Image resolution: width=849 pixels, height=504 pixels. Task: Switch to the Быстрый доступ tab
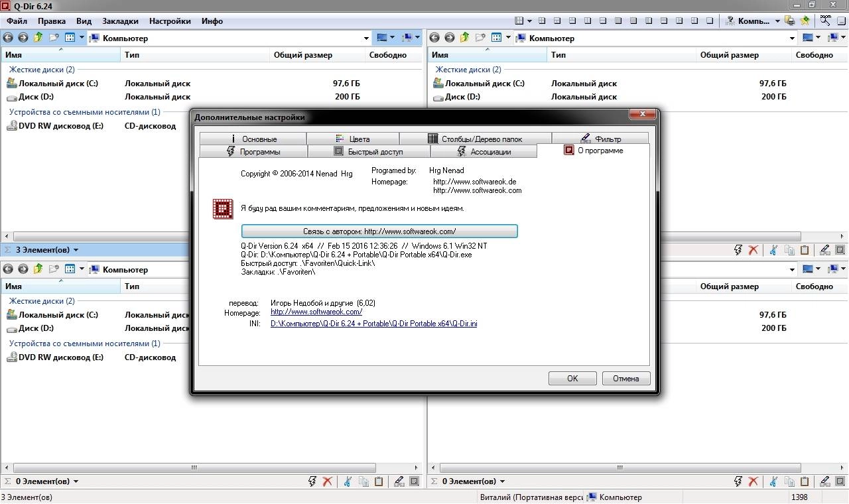click(369, 151)
